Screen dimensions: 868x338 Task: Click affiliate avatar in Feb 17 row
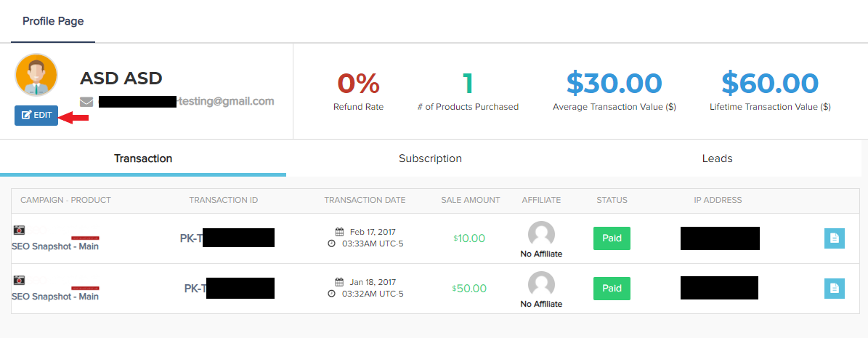[541, 235]
